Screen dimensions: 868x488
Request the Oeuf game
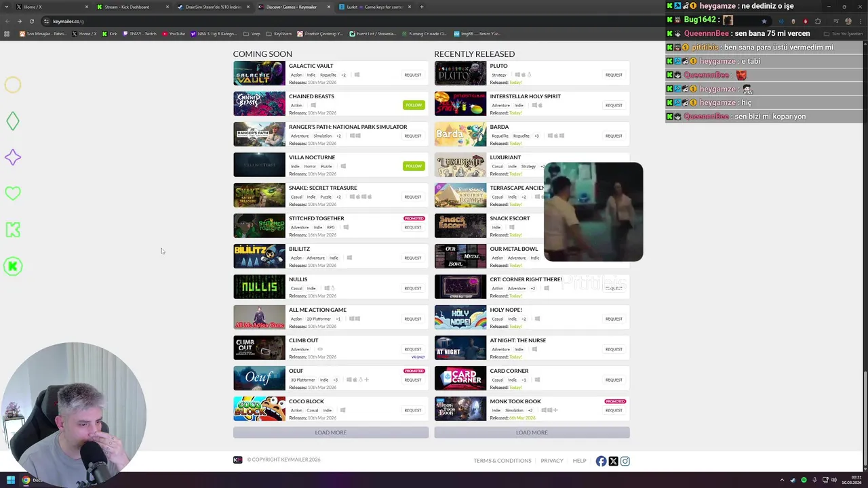(413, 380)
